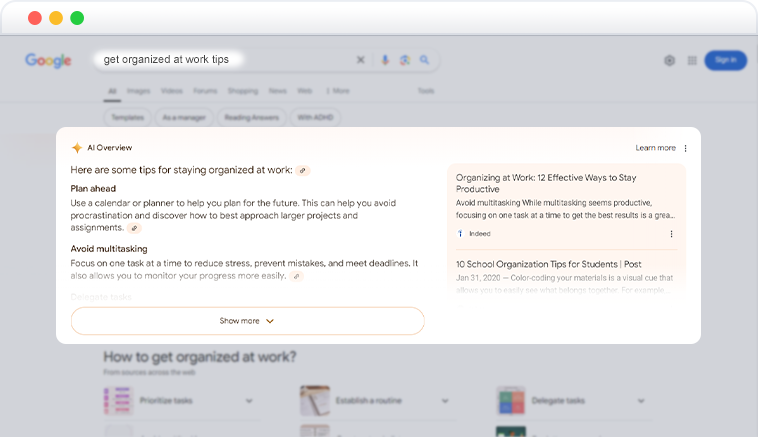Click the Delegate tasks thumbnail image
Screen dimensions: 758x437
[511, 401]
